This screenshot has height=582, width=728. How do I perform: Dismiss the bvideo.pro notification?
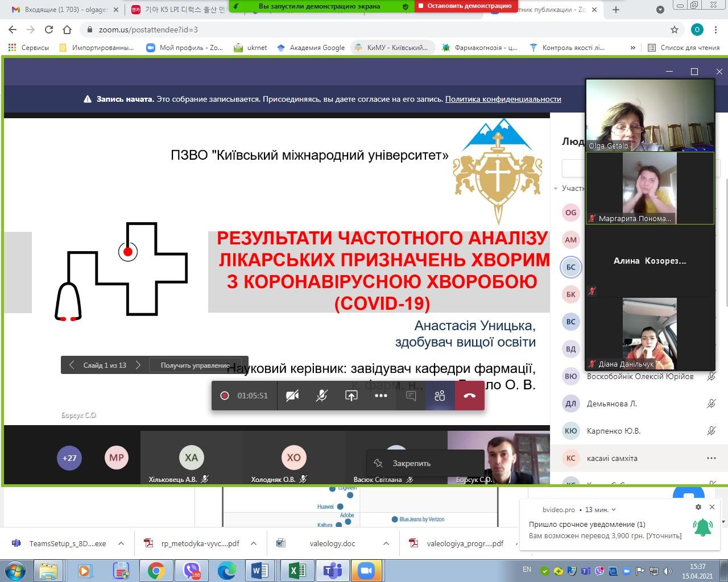[712, 507]
